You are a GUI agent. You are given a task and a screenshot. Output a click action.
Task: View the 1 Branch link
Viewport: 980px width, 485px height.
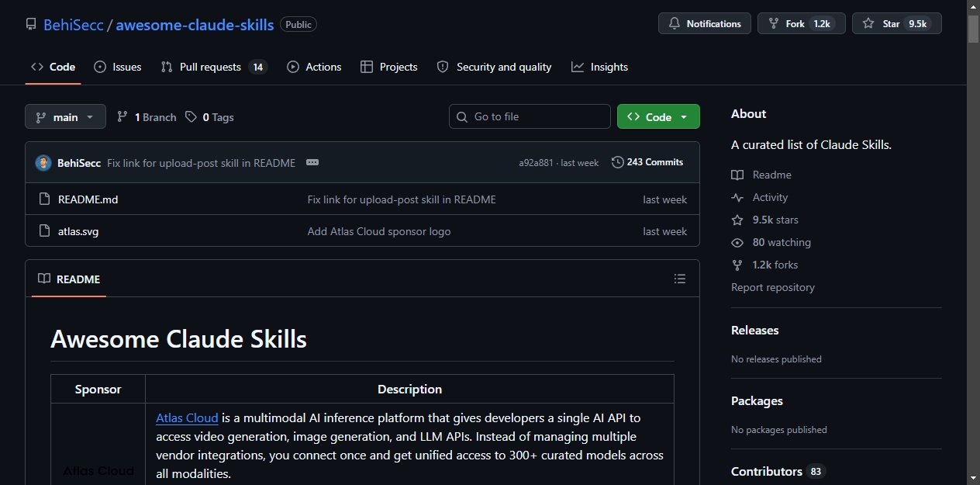point(147,117)
